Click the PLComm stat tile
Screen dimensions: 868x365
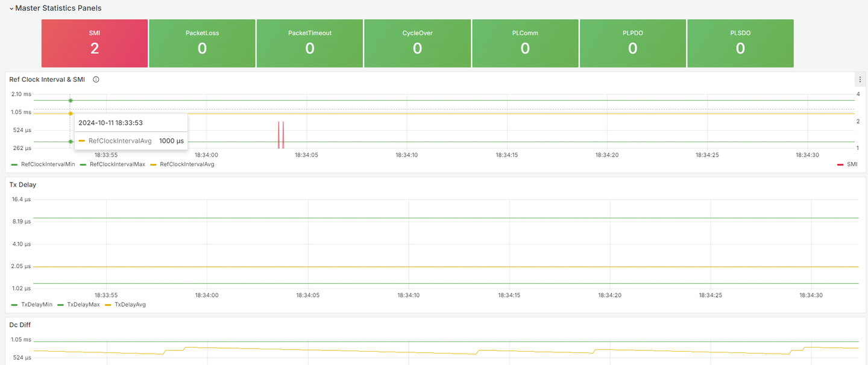tap(525, 43)
